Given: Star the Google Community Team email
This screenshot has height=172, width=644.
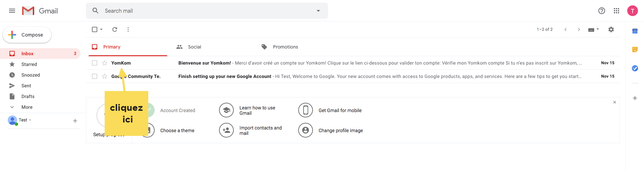Looking at the screenshot, I should coord(105,76).
